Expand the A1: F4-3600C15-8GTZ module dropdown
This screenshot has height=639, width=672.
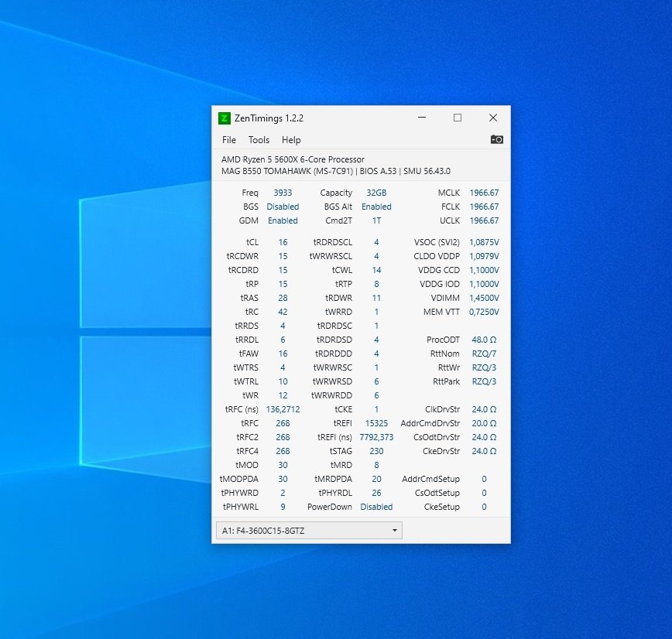[x=309, y=531]
